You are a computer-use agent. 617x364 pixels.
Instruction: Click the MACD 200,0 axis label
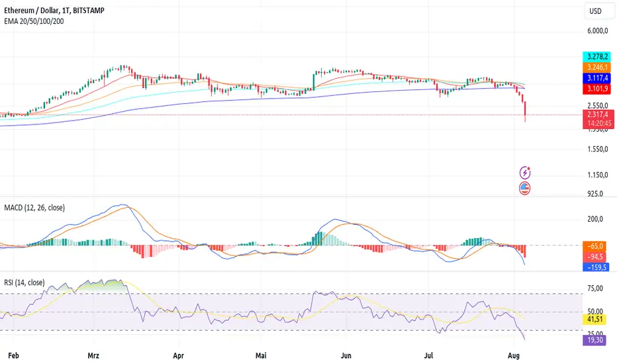click(595, 219)
